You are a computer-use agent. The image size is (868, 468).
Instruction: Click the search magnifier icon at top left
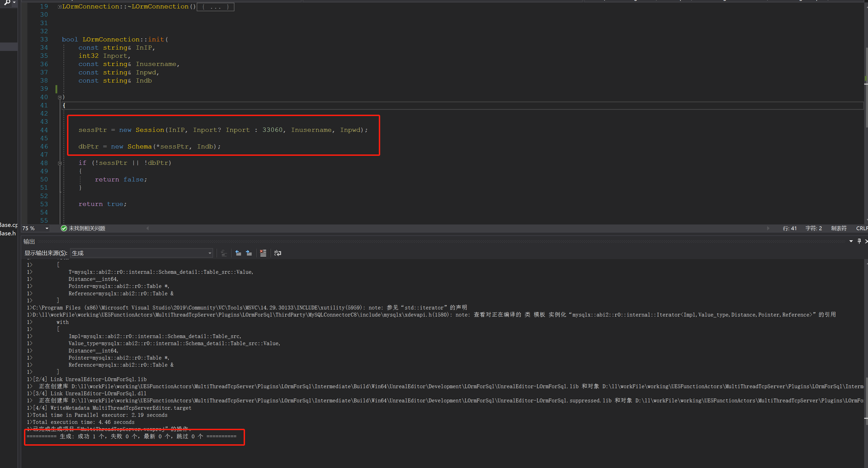7,3
